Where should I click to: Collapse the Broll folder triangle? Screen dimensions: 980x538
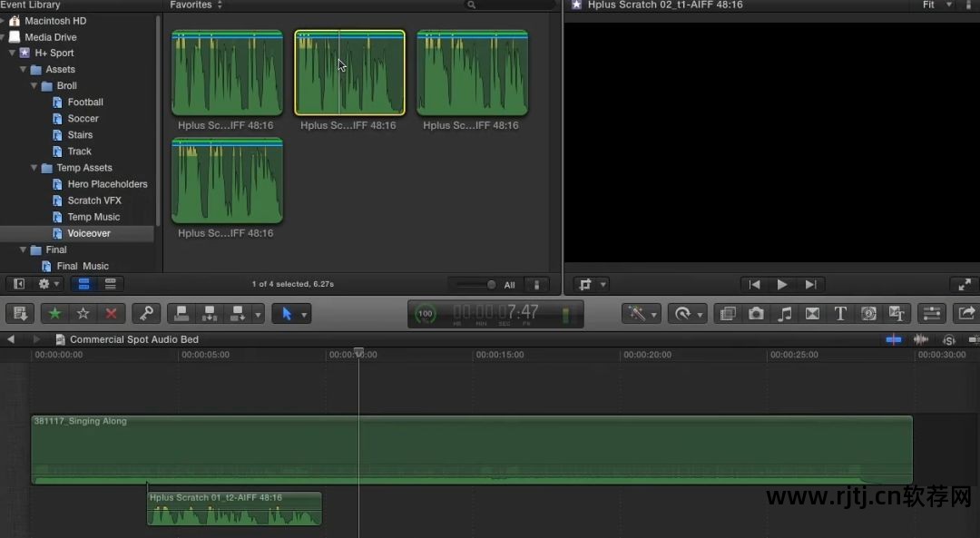34,85
